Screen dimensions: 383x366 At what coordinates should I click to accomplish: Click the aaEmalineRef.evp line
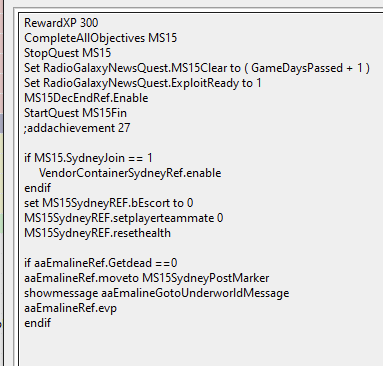pos(70,308)
